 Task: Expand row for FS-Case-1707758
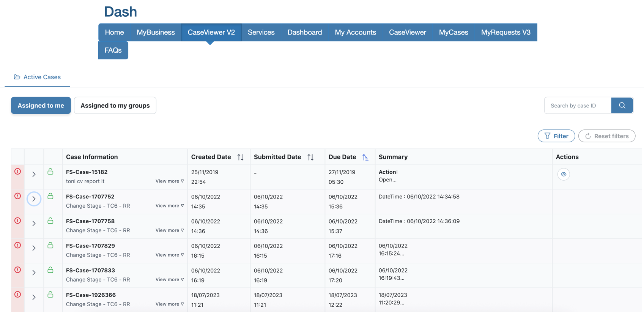coord(34,224)
